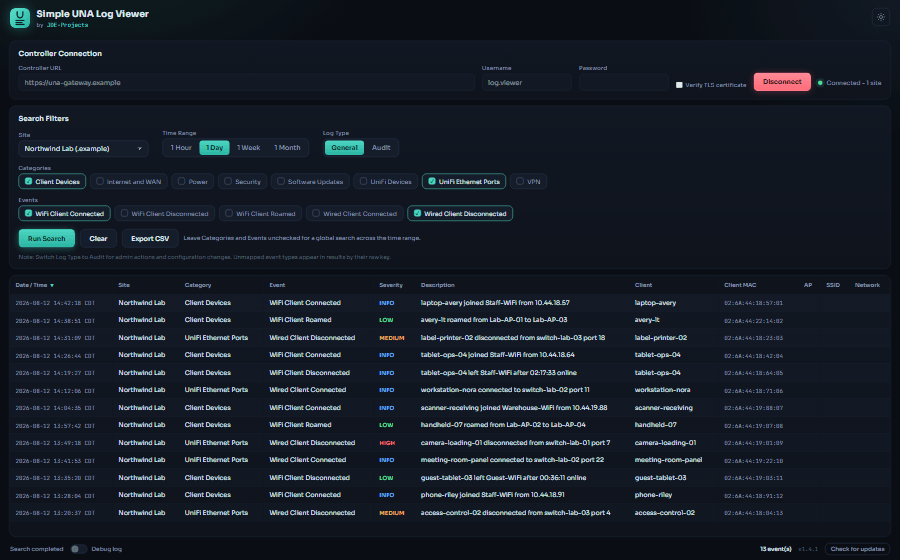Click the HIGH severity badge for camera-loading-01
This screenshot has width=900, height=560.
pyautogui.click(x=387, y=443)
